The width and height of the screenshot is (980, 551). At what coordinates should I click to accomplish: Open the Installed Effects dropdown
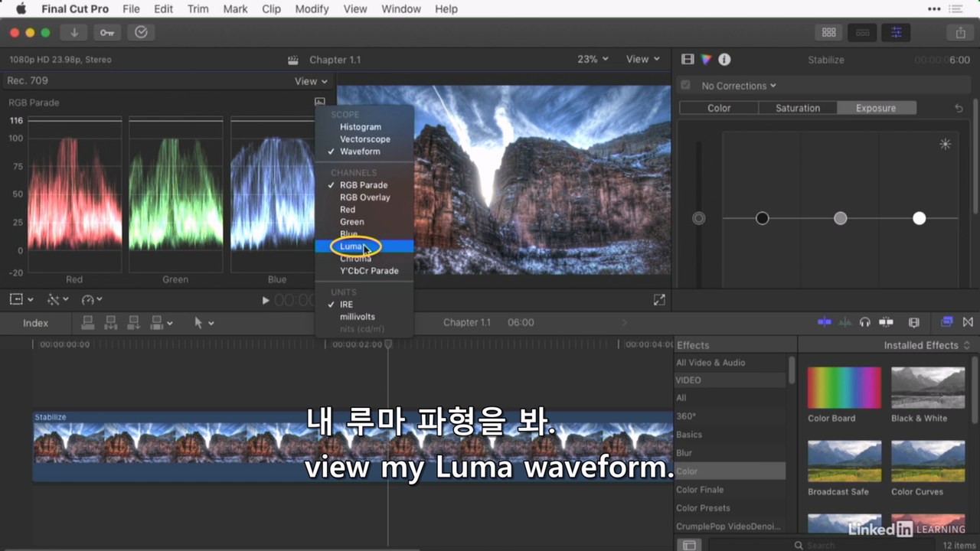tap(927, 345)
